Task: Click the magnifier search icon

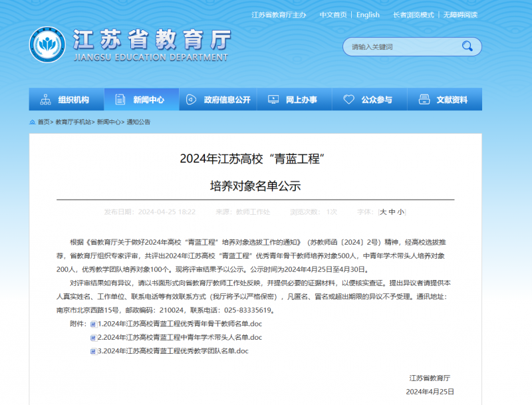Action: [467, 47]
